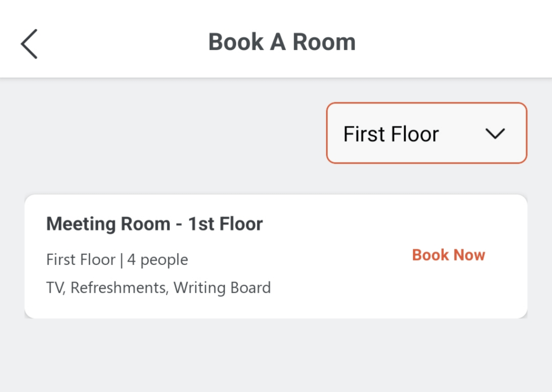Click the "4 people" capacity text
Image resolution: width=552 pixels, height=392 pixels.
[157, 260]
